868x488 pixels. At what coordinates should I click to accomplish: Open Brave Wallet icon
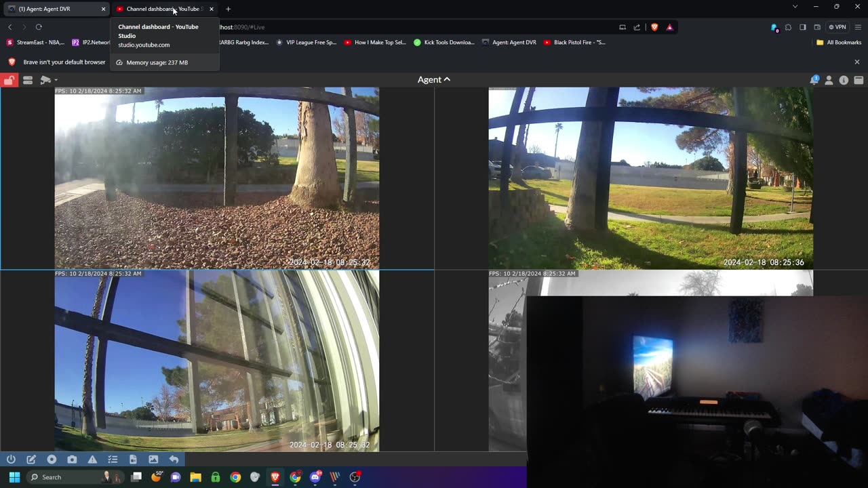(x=817, y=27)
